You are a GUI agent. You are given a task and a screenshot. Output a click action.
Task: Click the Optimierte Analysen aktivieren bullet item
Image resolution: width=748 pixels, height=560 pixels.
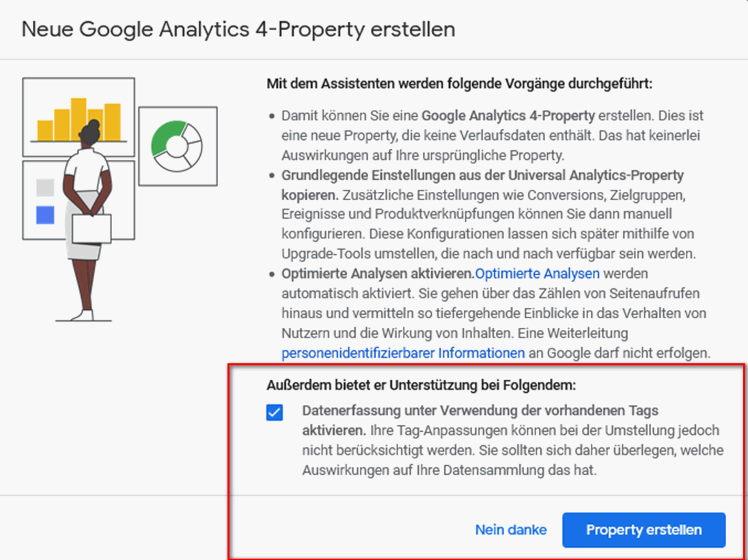click(x=376, y=273)
